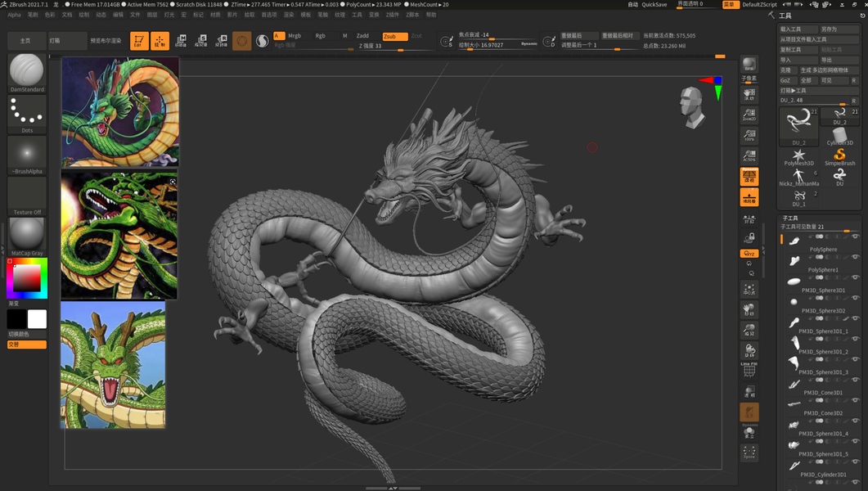Open the Alpha menu

click(x=15, y=15)
